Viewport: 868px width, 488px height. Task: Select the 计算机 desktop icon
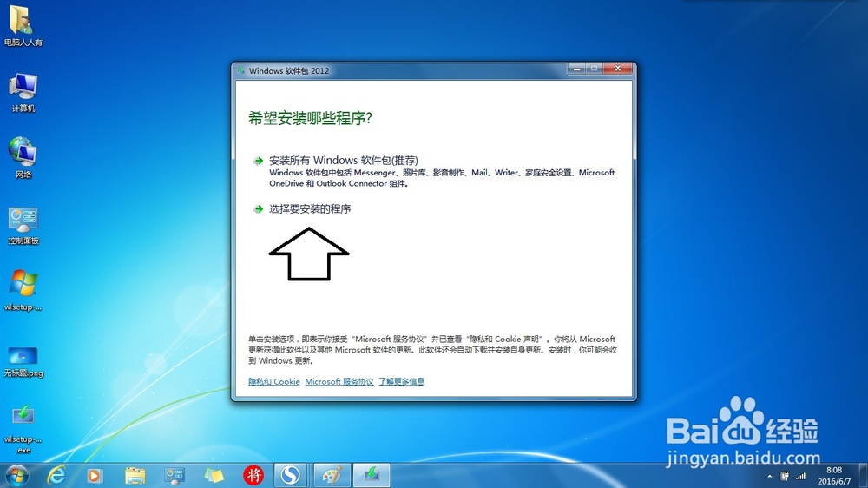(x=23, y=93)
